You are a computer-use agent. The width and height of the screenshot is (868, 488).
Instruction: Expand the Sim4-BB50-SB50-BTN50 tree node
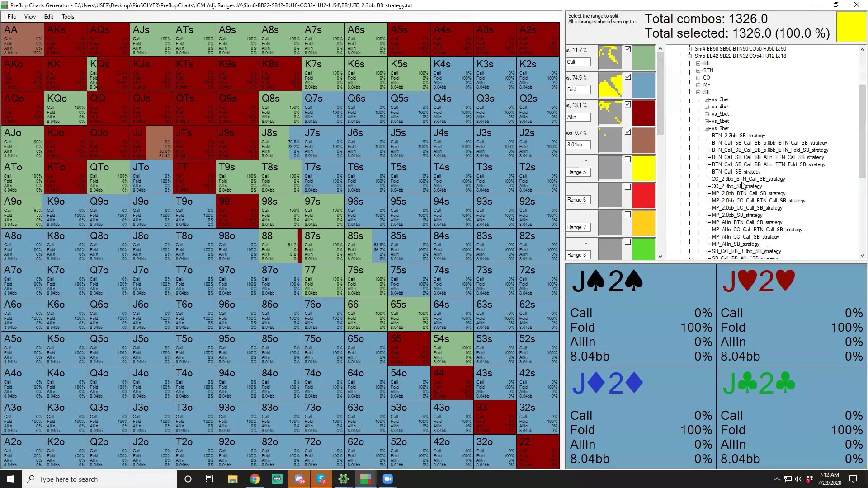pos(690,49)
